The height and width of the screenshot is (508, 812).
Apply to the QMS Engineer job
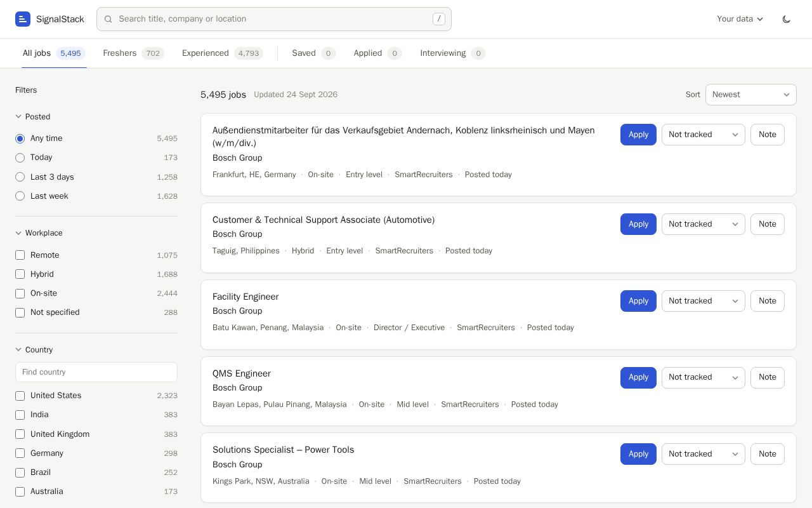(x=638, y=377)
